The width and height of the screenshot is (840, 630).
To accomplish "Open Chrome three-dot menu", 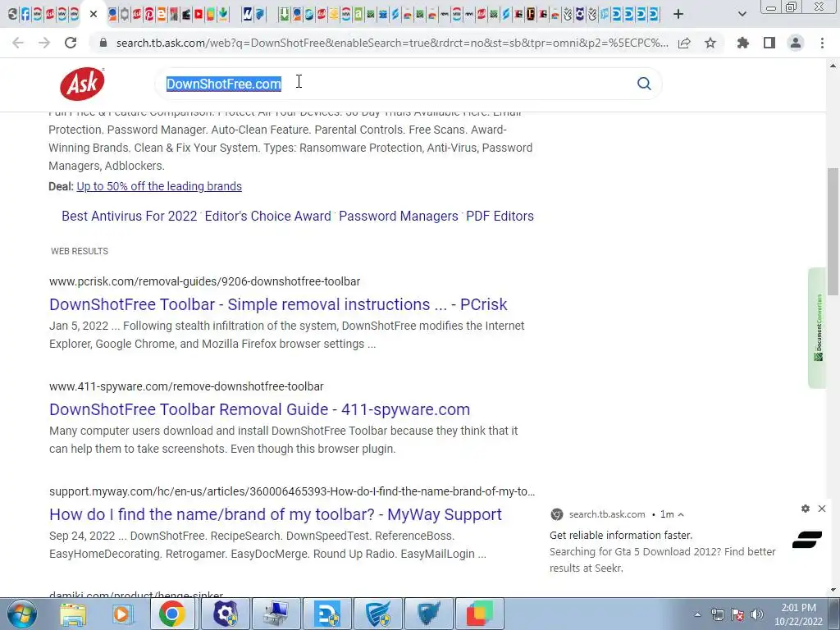I will [x=822, y=43].
